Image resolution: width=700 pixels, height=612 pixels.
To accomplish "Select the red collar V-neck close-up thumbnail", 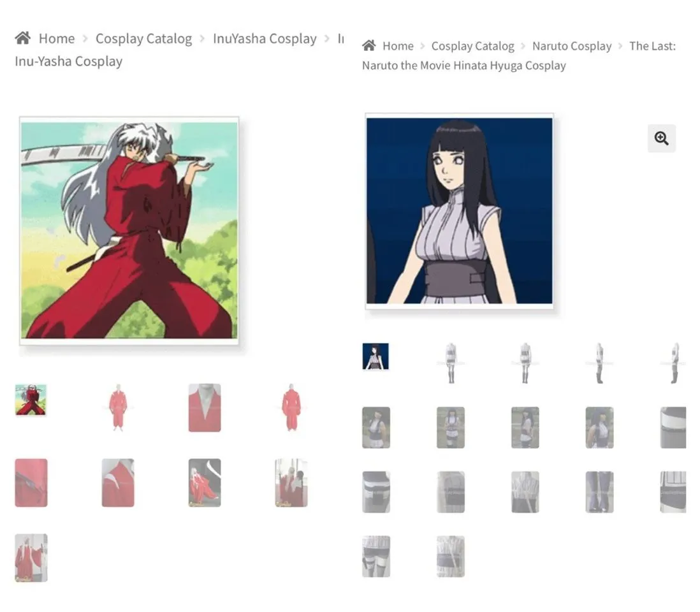I will click(x=205, y=407).
